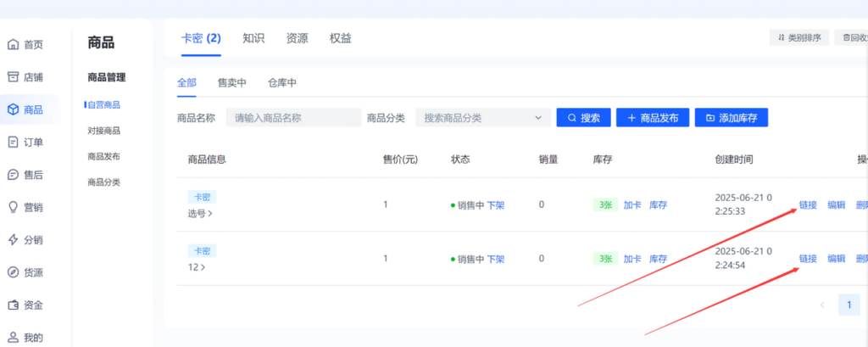
Task: Click 链接 for the 选号 product
Action: point(808,205)
